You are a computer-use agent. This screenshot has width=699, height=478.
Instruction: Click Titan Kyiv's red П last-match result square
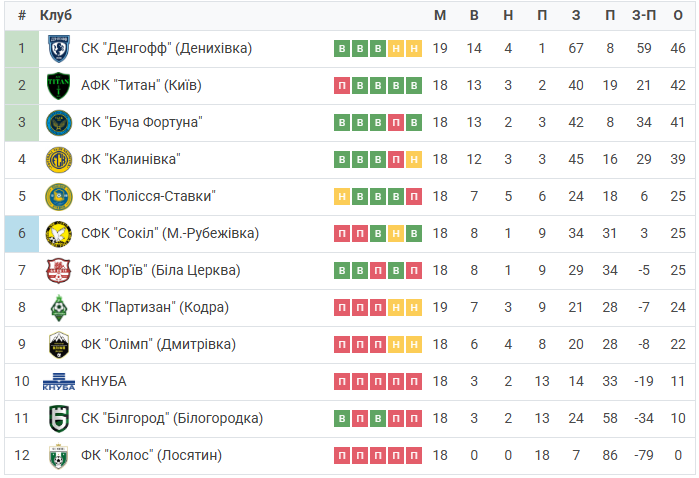point(342,86)
